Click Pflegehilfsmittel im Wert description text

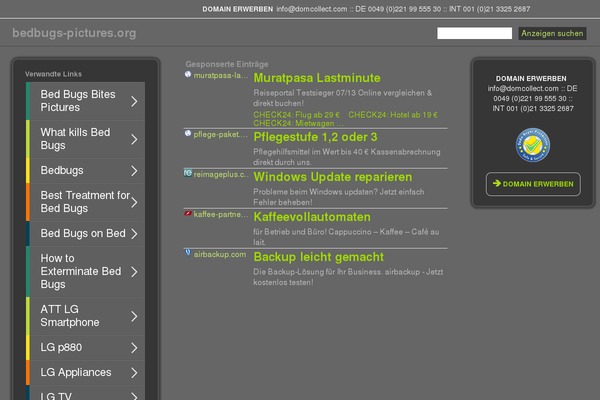(347, 157)
